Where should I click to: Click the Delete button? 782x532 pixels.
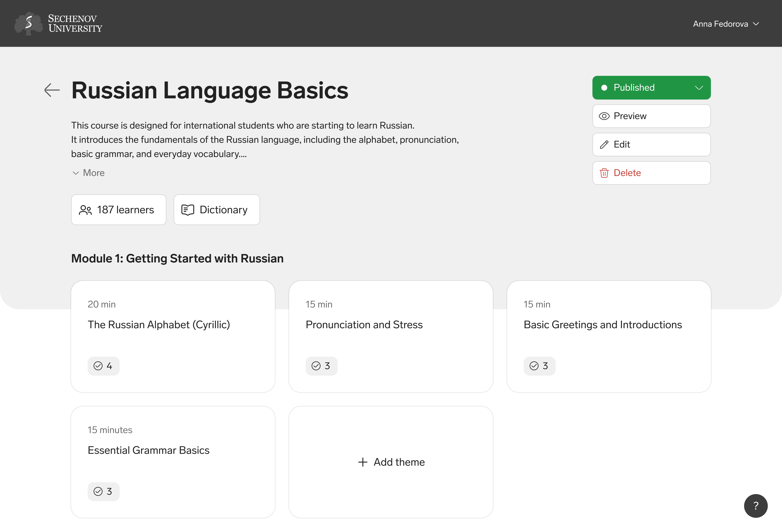point(651,173)
